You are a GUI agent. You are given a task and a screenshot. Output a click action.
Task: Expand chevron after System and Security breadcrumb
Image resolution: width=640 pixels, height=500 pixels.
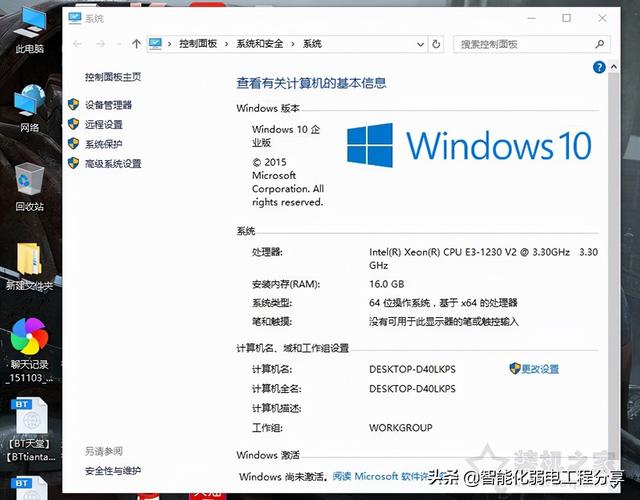coord(293,44)
